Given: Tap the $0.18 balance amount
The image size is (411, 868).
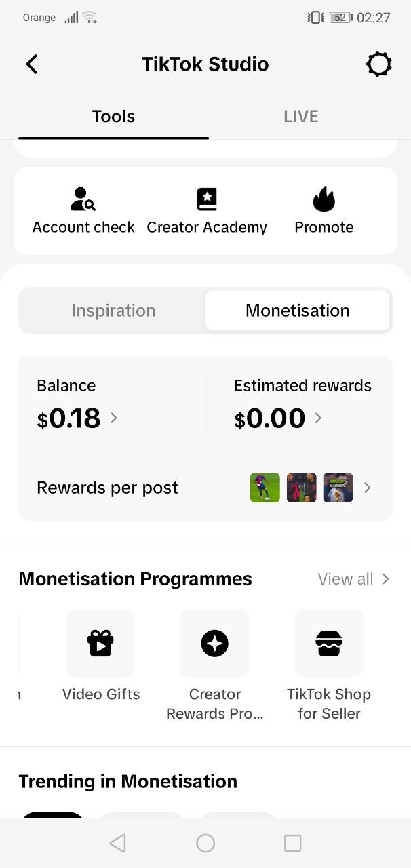Looking at the screenshot, I should click(x=69, y=418).
